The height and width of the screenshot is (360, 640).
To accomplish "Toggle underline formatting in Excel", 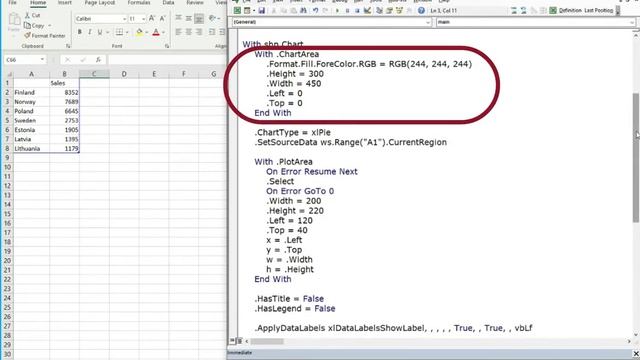I will pyautogui.click(x=100, y=32).
